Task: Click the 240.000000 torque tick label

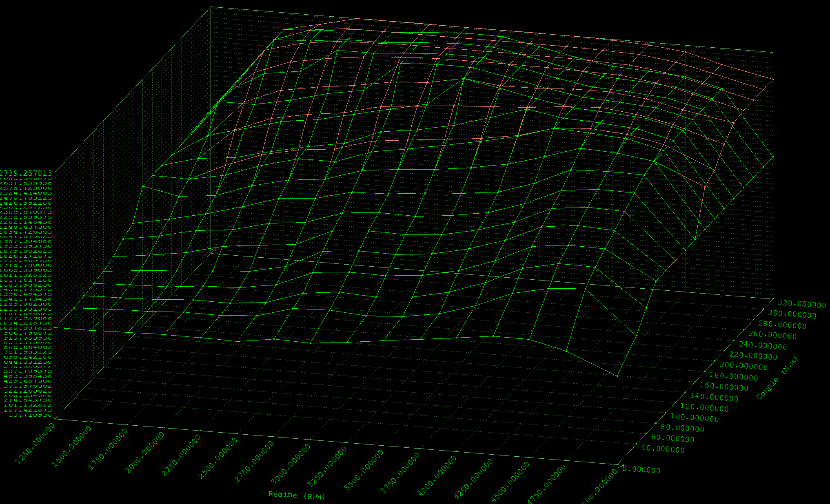Action: (763, 345)
